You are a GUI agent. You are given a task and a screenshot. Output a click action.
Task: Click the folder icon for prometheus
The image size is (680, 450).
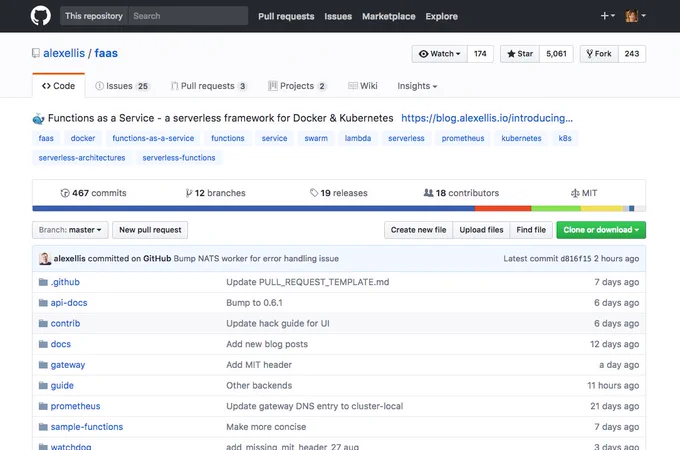[x=43, y=406]
